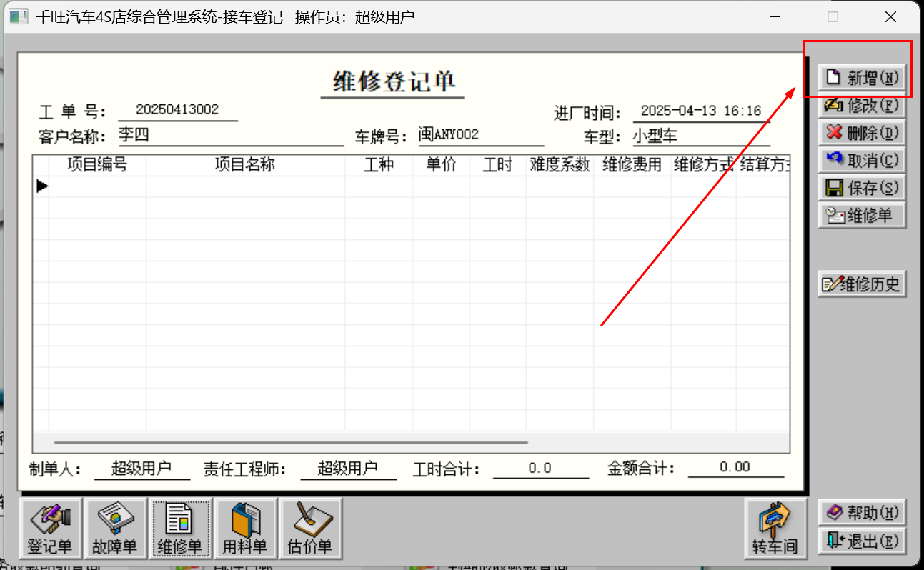Click the 工单号 field 20250413002
Screen dimensions: 924x570
point(177,110)
